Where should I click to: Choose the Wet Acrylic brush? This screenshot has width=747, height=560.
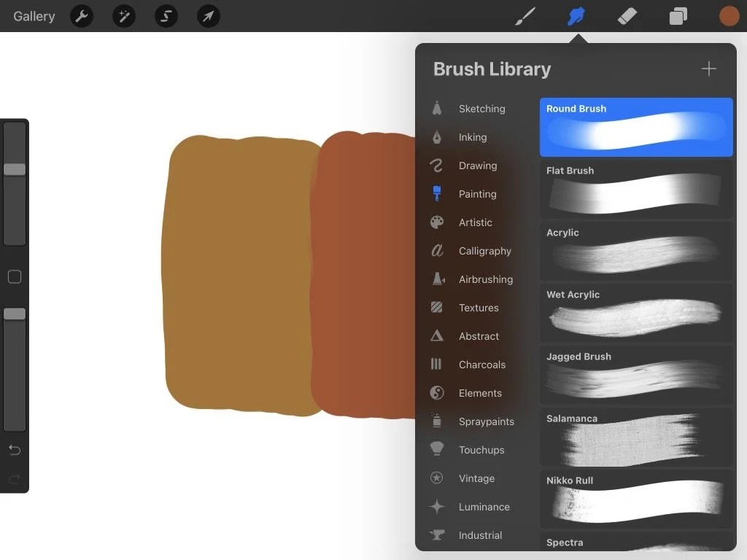coord(635,314)
